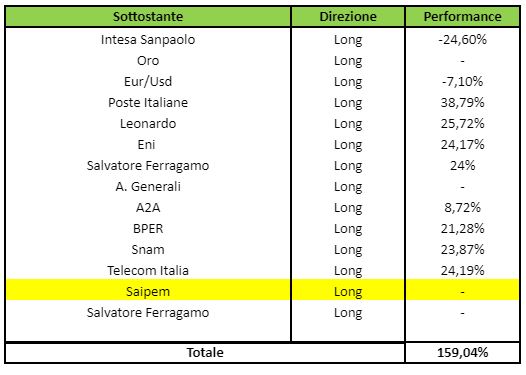
Task: Select the BPER cell
Action: (x=148, y=229)
